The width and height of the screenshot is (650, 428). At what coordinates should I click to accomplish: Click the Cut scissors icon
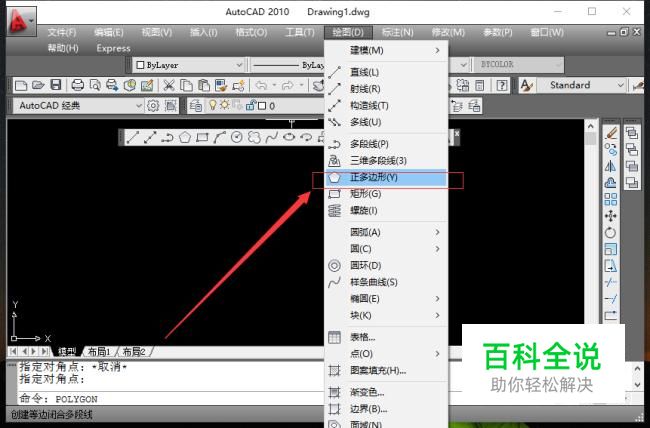[168, 85]
